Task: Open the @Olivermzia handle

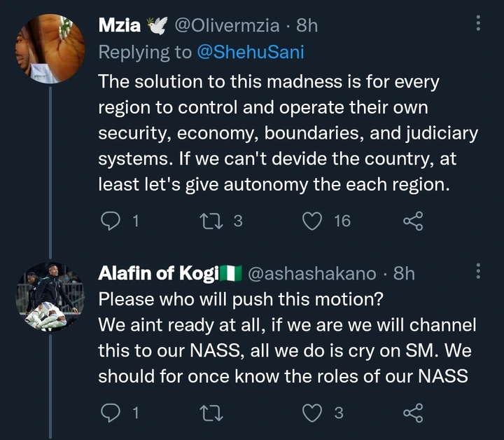Action: (228, 26)
